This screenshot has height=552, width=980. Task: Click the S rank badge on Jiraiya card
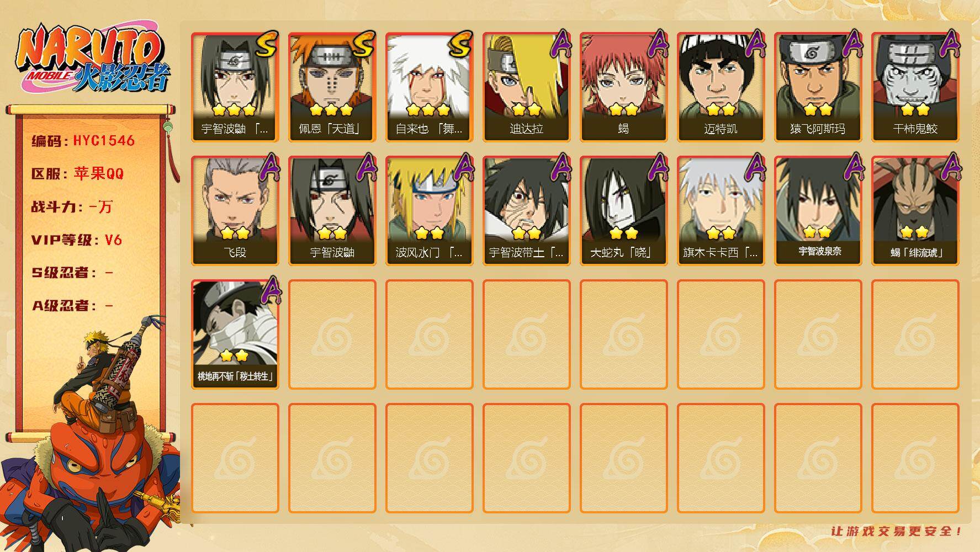point(459,44)
